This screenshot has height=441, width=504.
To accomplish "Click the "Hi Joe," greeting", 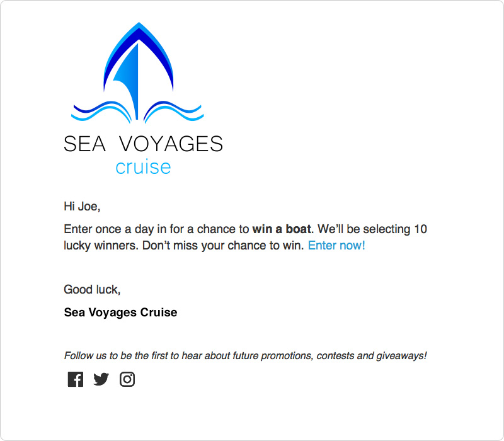I will 82,206.
